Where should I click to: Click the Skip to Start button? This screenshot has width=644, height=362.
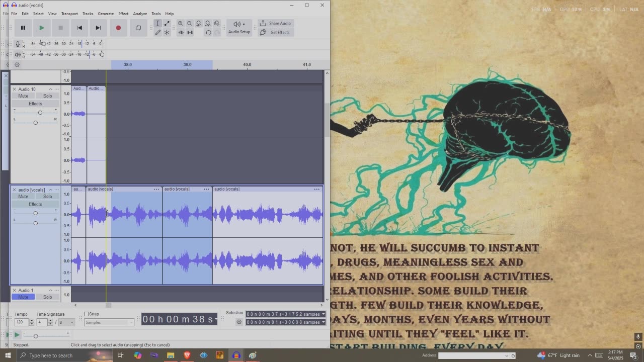(x=79, y=28)
